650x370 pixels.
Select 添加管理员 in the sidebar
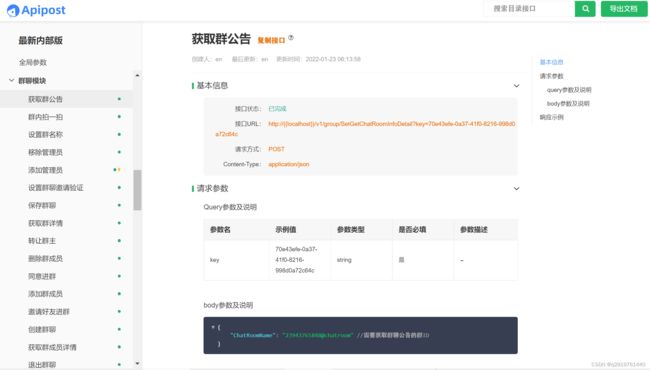tap(66, 170)
